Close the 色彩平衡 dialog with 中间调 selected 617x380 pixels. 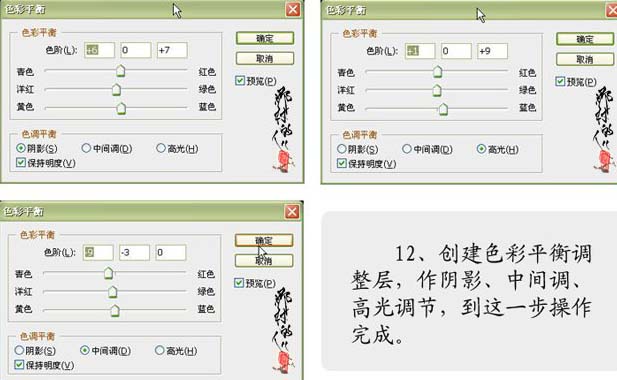292,212
